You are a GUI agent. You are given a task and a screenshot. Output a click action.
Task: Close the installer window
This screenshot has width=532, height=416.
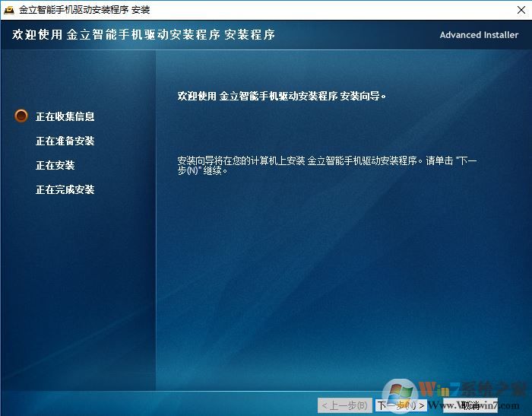coord(521,10)
